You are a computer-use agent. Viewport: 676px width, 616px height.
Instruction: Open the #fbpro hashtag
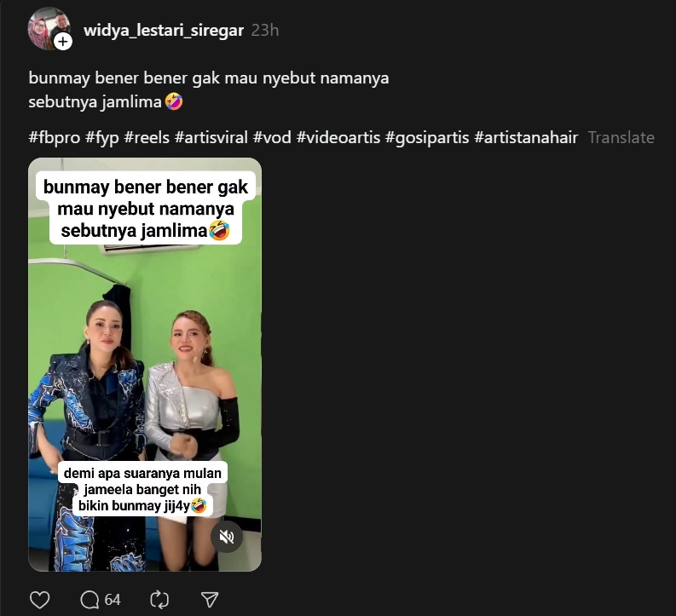[55, 138]
